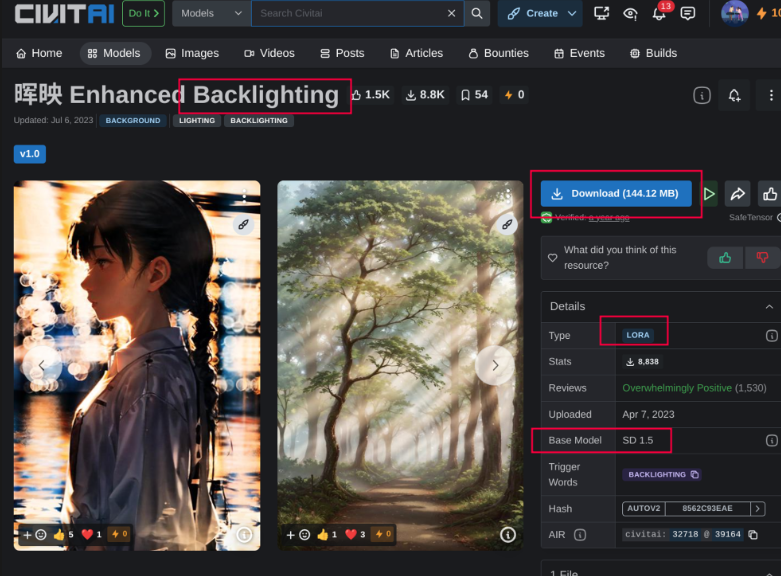Open the Builds tab
This screenshot has width=781, height=576.
tap(653, 53)
